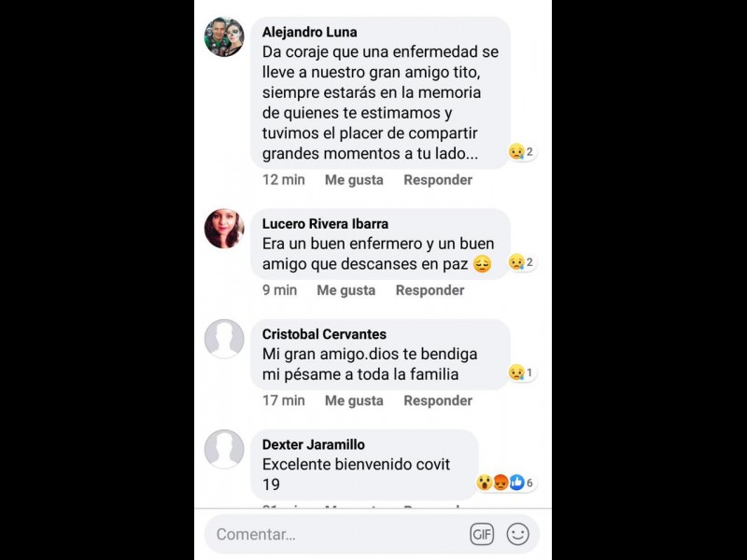The image size is (747, 560).
Task: Open Lucero Rivera Ibarra's name link
Action: tap(325, 224)
